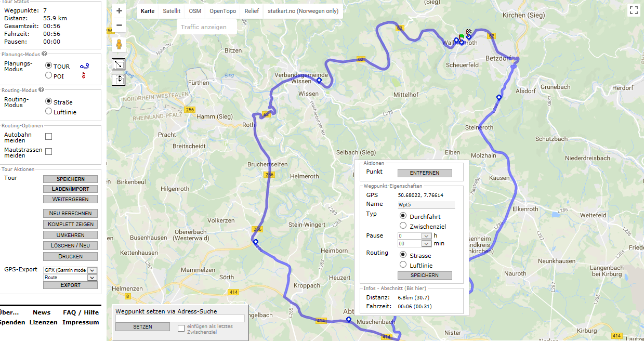Switch to Satellit map view
Image resolution: width=644 pixels, height=341 pixels.
point(172,11)
